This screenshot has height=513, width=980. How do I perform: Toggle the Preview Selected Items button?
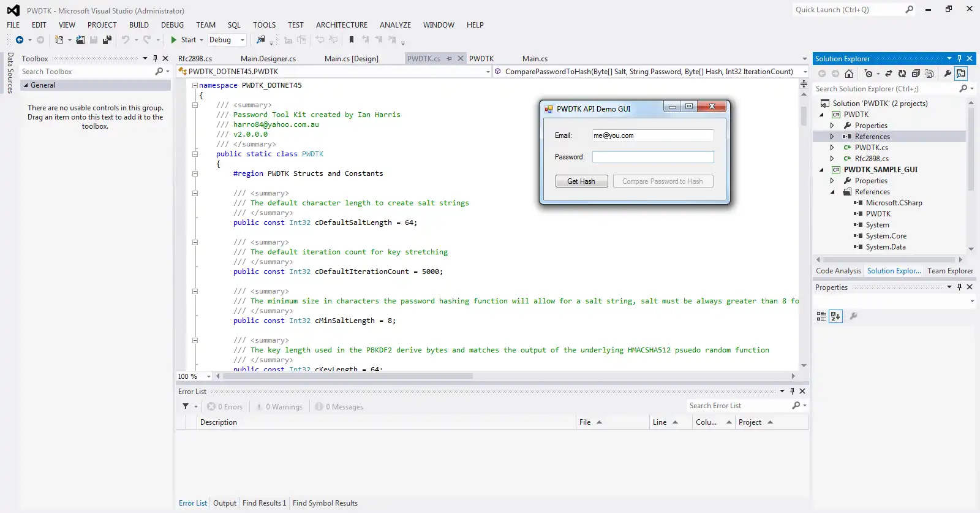[961, 74]
